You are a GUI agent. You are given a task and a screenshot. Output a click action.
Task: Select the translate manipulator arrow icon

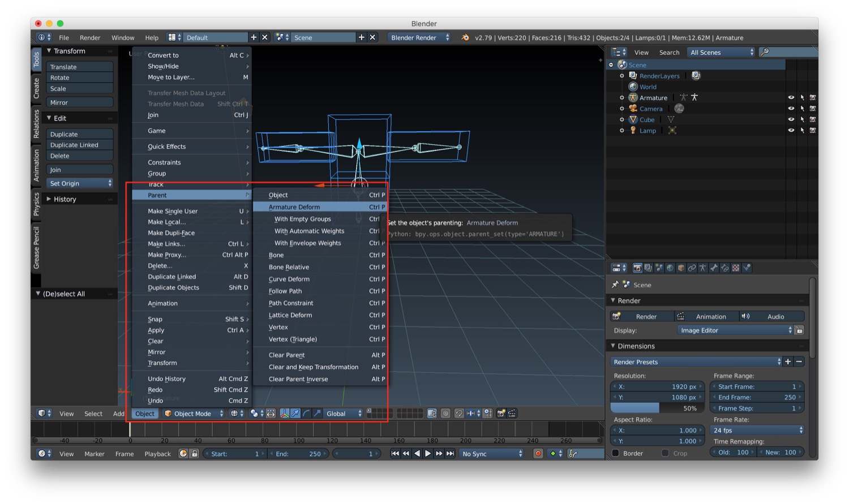click(295, 413)
